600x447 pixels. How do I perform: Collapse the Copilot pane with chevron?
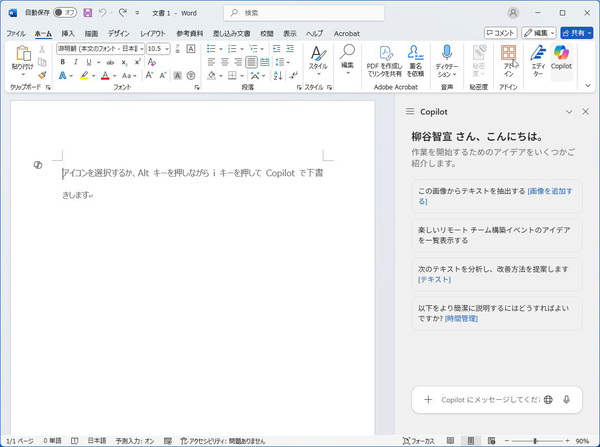[x=569, y=112]
